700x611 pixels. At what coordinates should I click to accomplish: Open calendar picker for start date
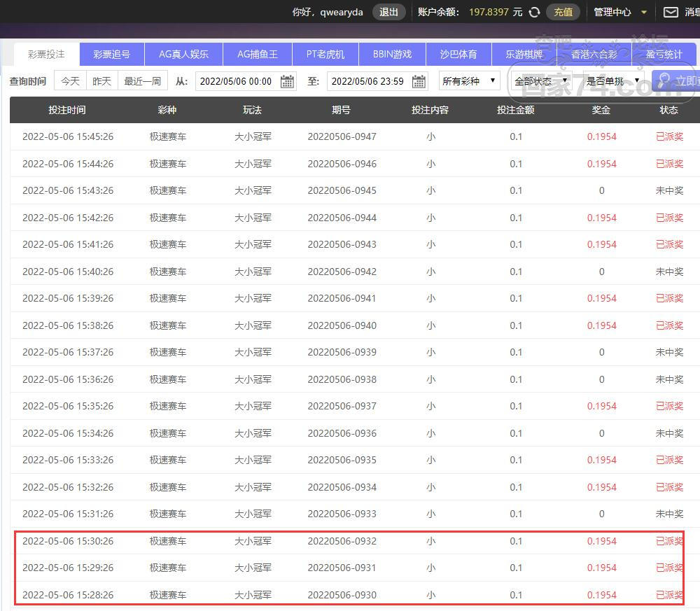pos(287,82)
